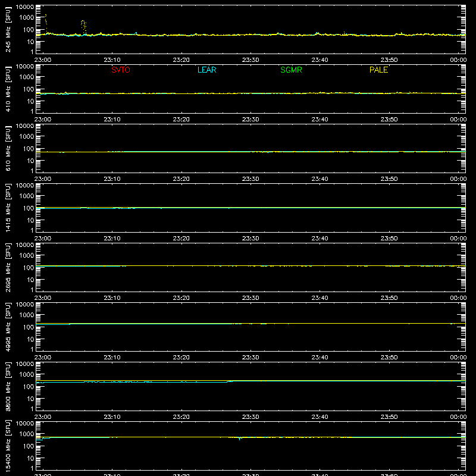This screenshot has width=476, height=476.
Task: Click the 2695 MHz panel's 00:00 time label
Action: 458,298
